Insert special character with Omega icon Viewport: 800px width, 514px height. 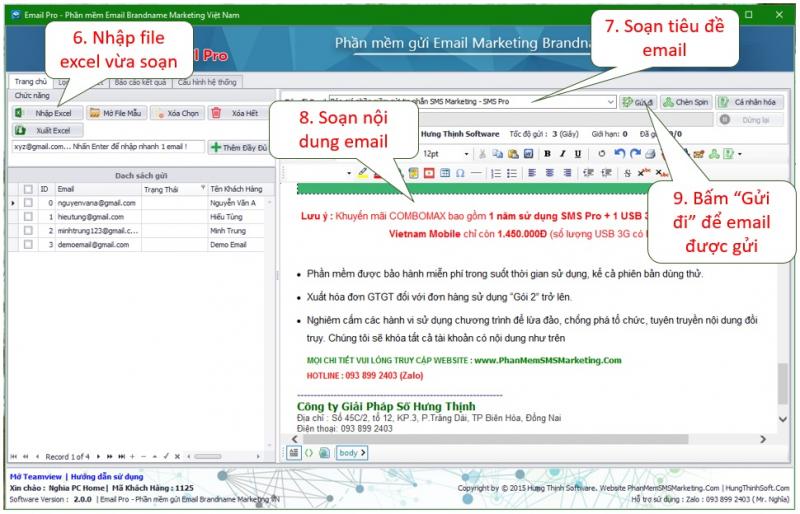[460, 174]
